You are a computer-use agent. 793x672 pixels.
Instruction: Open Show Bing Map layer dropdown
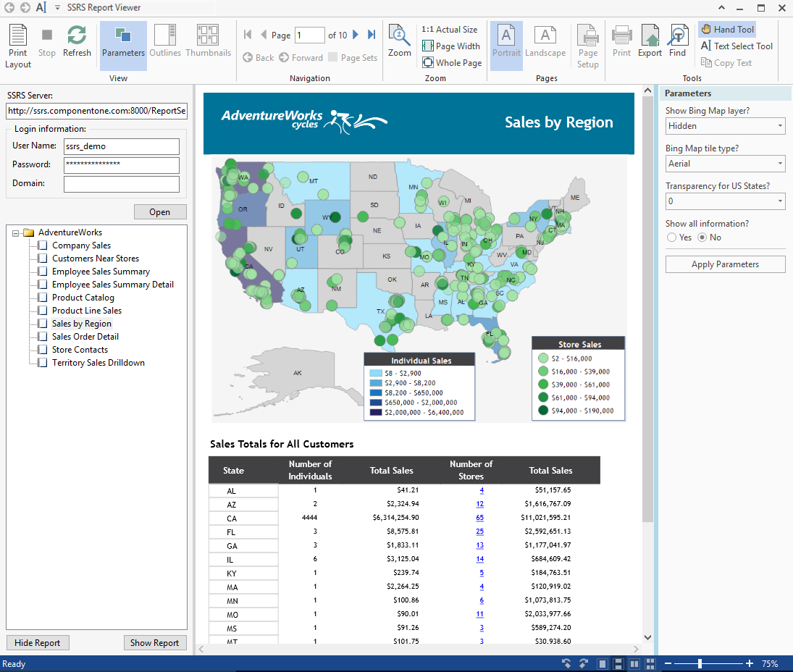[725, 126]
